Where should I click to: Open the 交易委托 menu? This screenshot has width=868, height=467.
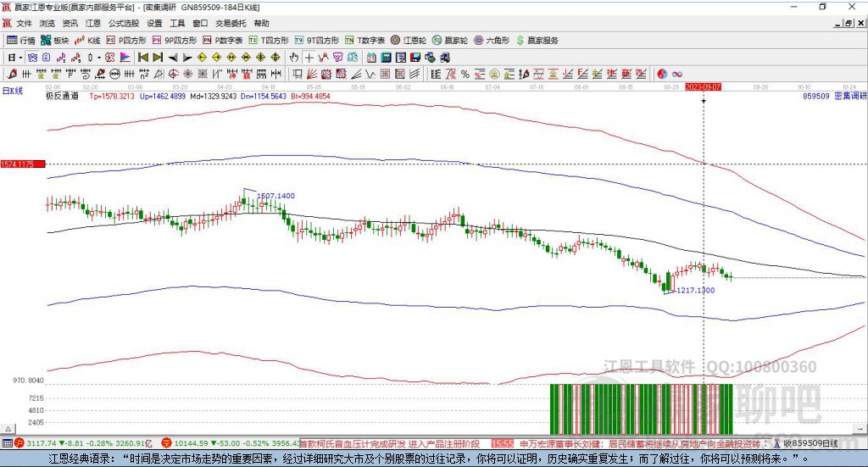tap(231, 24)
